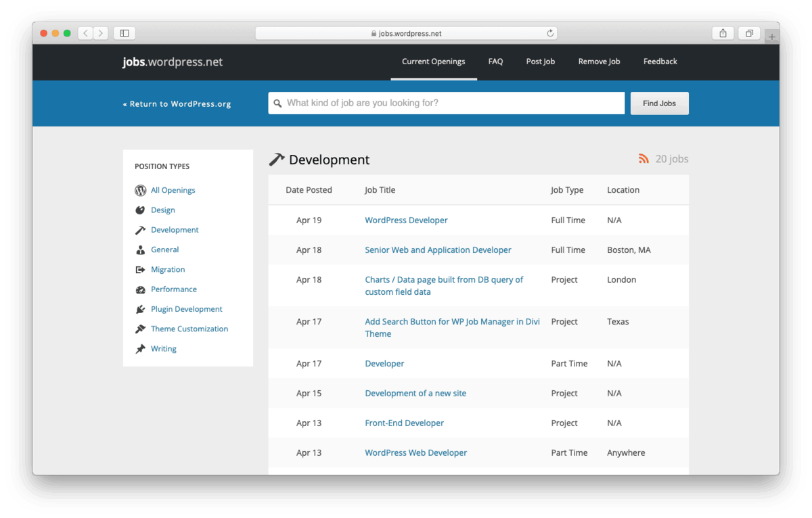Select the Plugin Development category link
Image resolution: width=812 pixels, height=518 pixels.
point(187,309)
